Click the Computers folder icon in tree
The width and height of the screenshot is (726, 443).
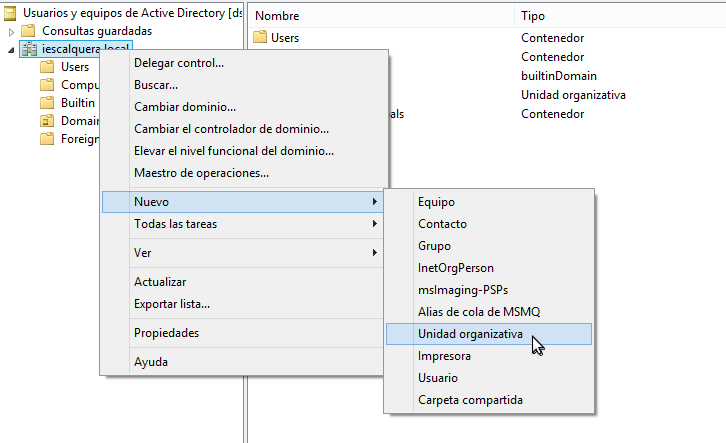47,85
